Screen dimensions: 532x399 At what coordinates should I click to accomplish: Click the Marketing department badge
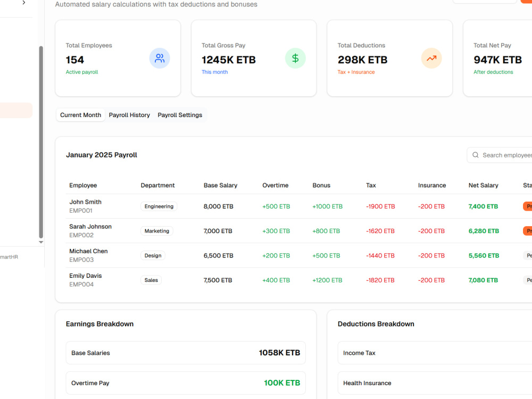coord(157,231)
